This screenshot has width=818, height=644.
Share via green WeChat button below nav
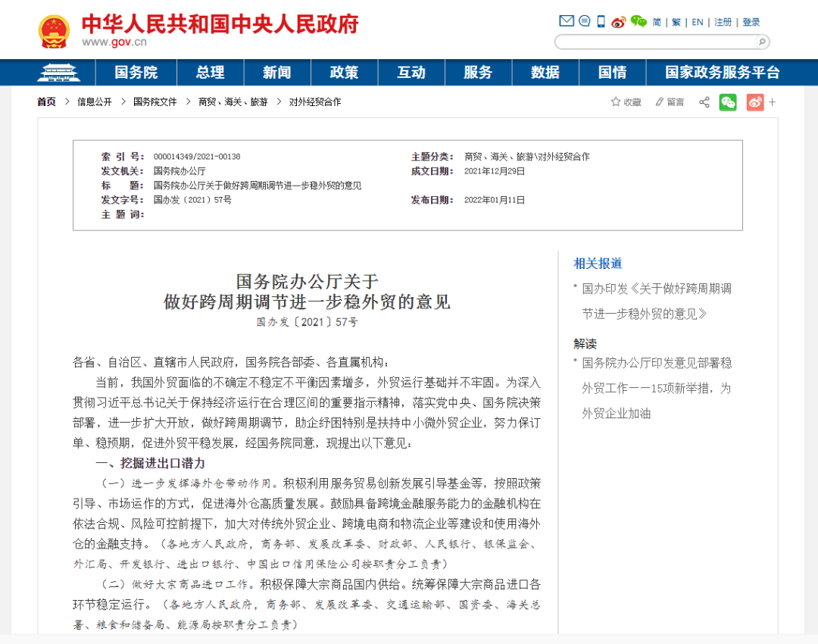[728, 102]
